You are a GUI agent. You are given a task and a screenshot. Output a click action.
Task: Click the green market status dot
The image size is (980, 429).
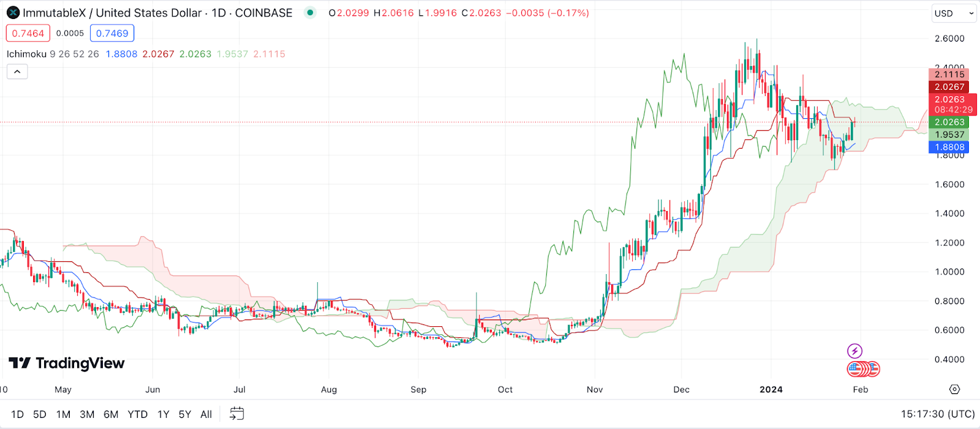(x=311, y=13)
